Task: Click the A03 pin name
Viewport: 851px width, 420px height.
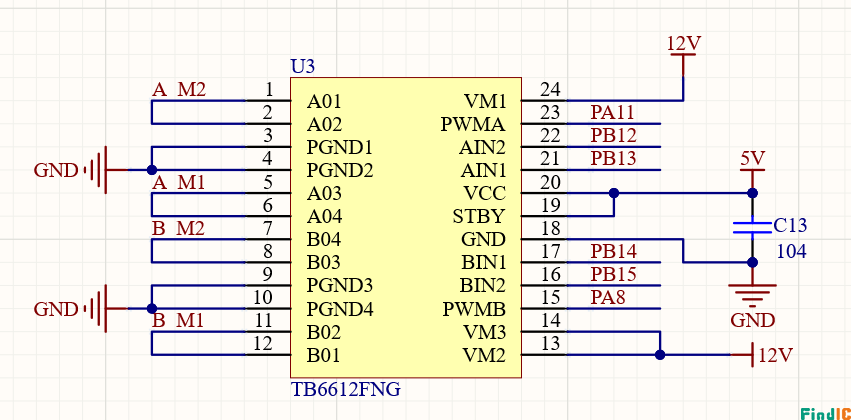Action: click(325, 194)
